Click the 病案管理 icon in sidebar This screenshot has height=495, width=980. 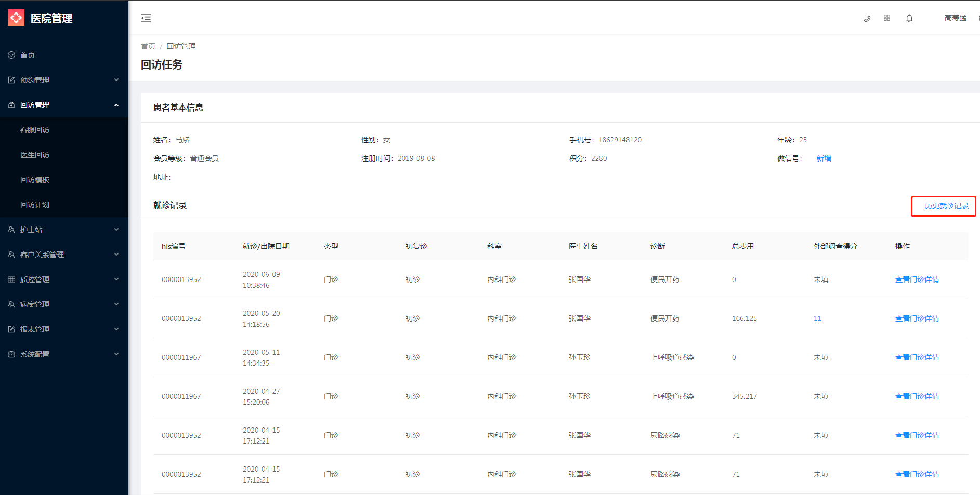(11, 304)
